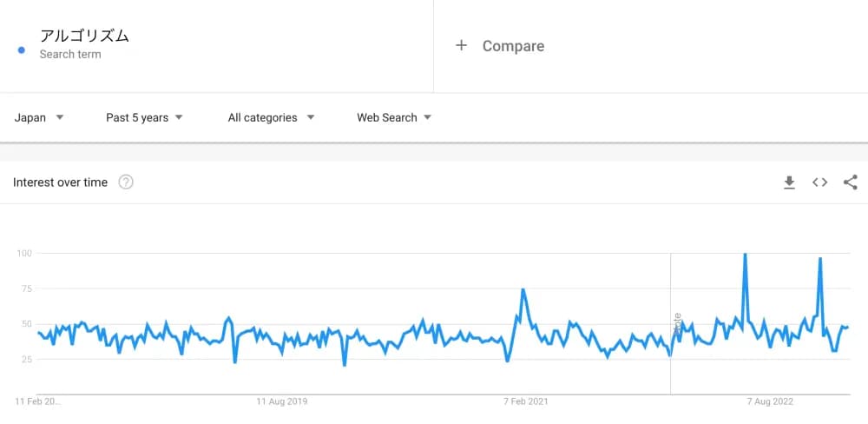Click the 7 Aug 2022 axis label
The image size is (868, 424).
pyautogui.click(x=771, y=402)
